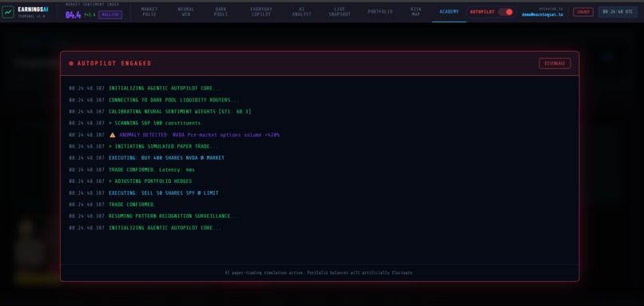The width and height of the screenshot is (644, 306).
Task: Click the AI paper-trading simulation footer notice
Action: [x=320, y=272]
